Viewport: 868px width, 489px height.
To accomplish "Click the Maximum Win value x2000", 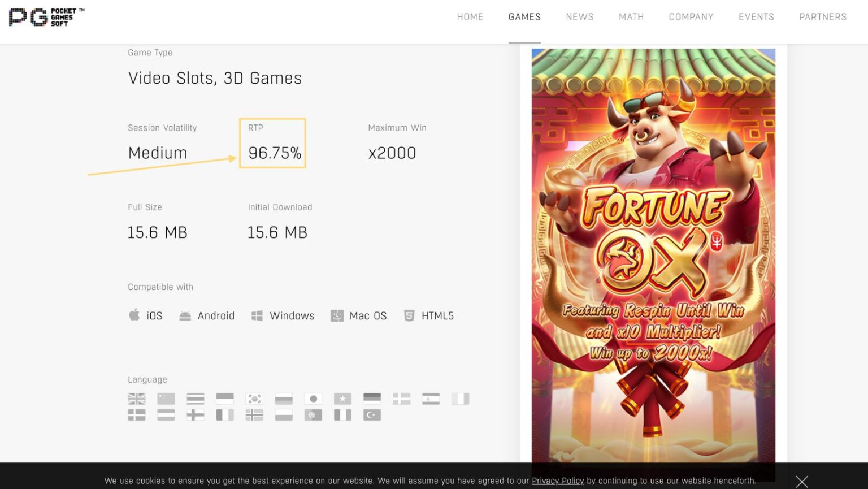I will [x=392, y=153].
